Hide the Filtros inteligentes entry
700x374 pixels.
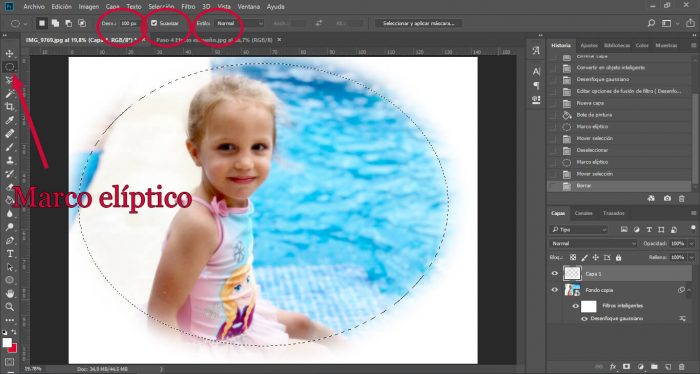click(575, 306)
